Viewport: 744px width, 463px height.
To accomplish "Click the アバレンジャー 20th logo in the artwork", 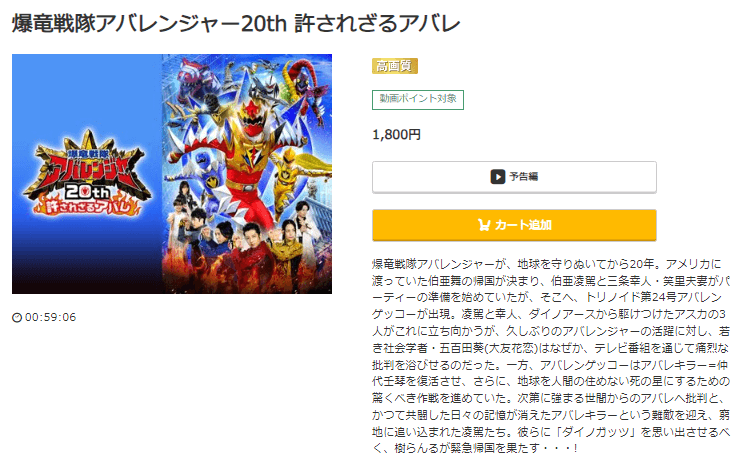I will (x=87, y=174).
